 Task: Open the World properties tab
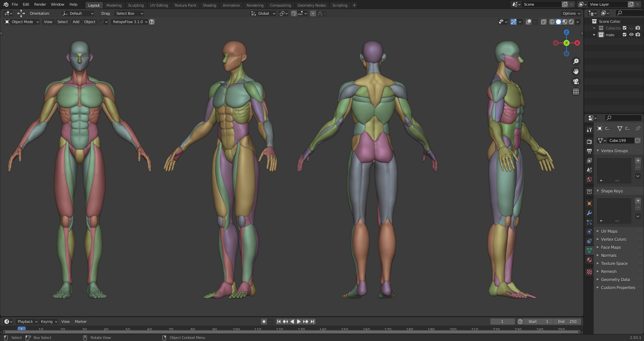click(x=589, y=179)
